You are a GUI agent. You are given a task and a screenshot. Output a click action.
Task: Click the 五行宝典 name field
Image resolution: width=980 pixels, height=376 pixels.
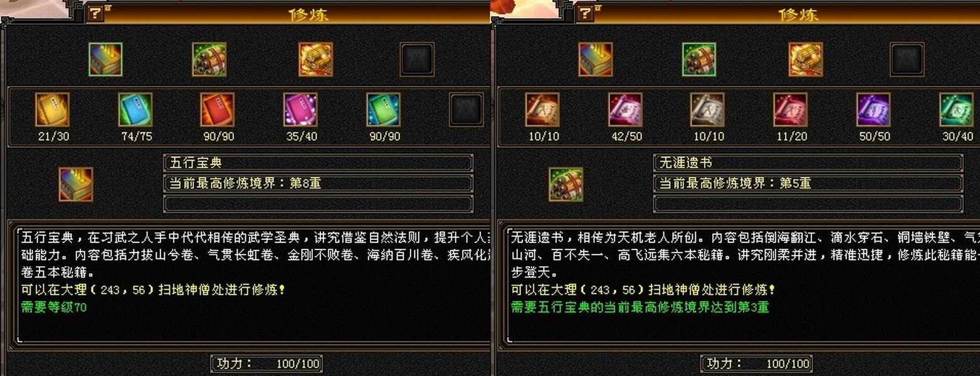point(318,163)
